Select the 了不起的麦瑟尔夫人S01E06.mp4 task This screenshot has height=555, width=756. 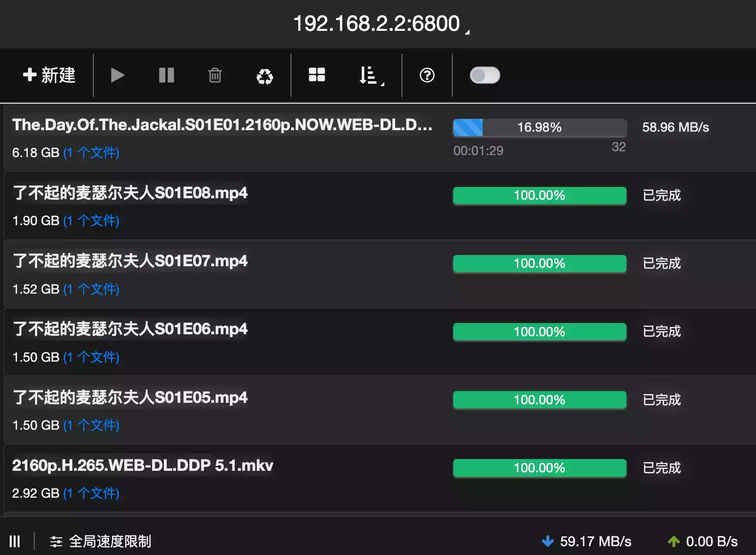pos(130,329)
